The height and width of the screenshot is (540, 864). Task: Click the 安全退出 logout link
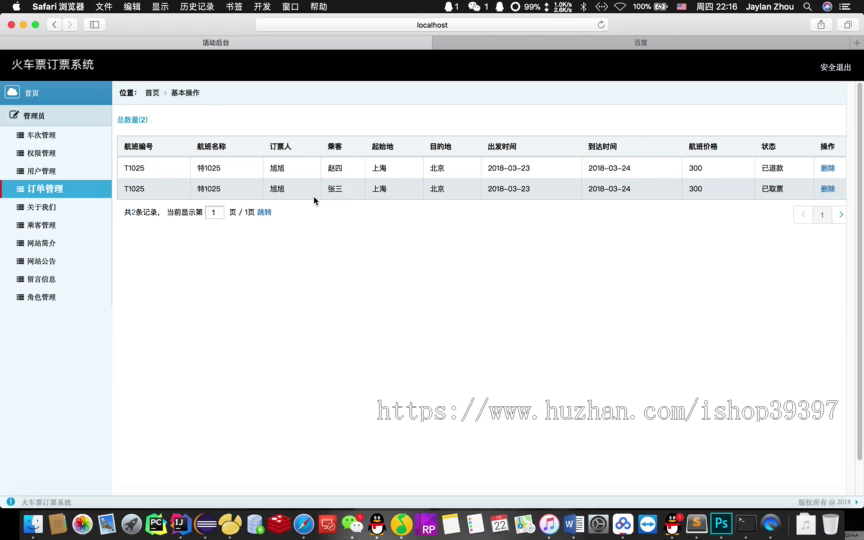coord(835,67)
